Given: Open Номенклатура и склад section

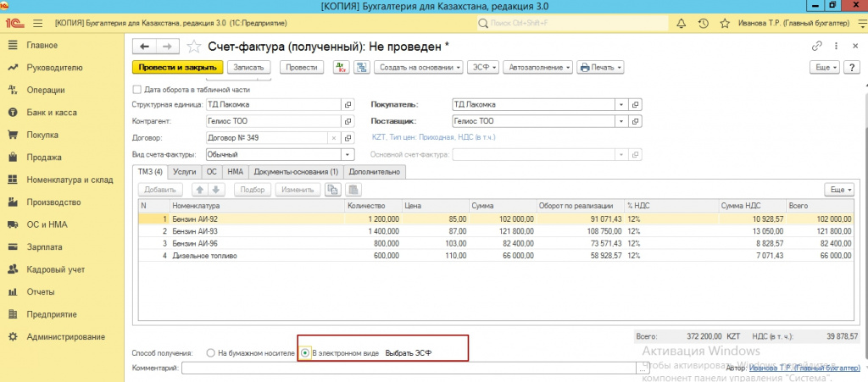Looking at the screenshot, I should (70, 180).
